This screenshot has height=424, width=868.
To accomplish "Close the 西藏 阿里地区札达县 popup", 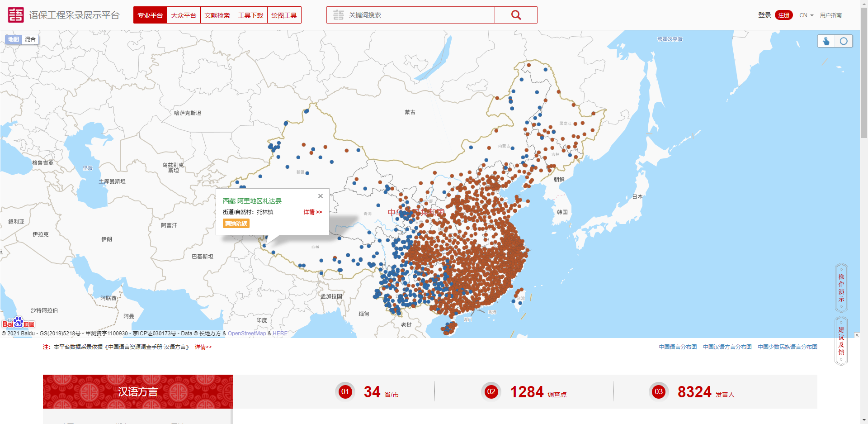I will (x=321, y=196).
